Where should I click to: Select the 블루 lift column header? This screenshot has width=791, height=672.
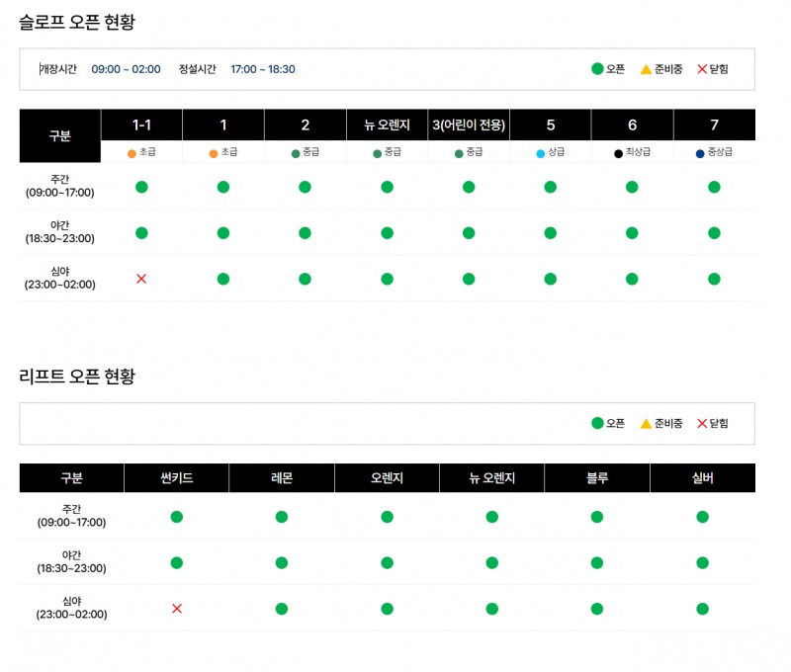coord(597,478)
